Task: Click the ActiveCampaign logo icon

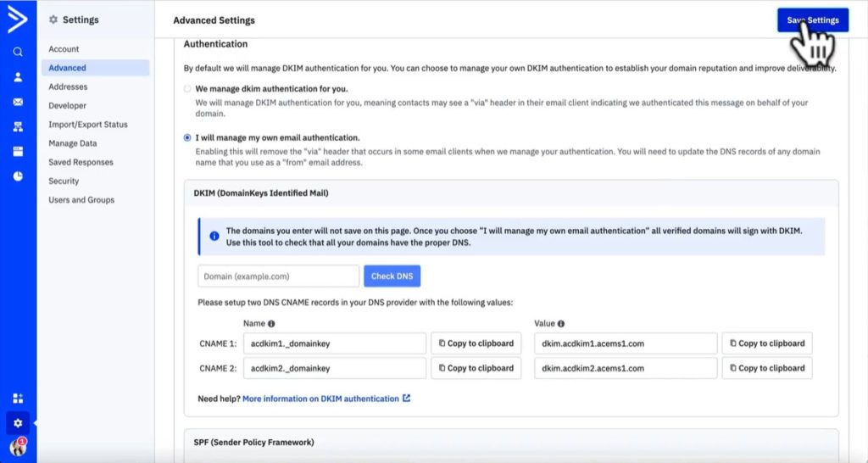Action: coord(18,20)
